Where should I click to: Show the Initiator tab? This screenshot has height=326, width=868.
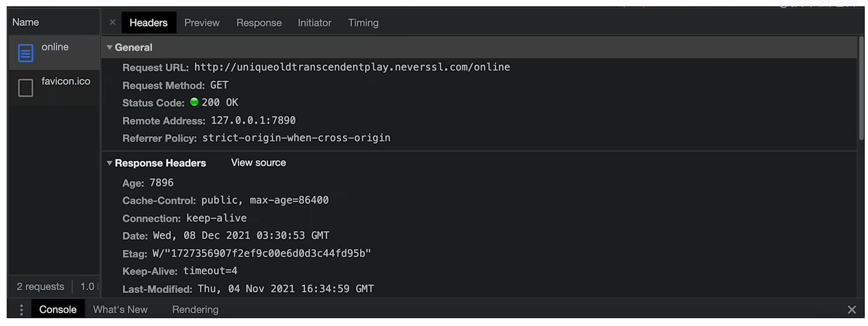point(314,22)
